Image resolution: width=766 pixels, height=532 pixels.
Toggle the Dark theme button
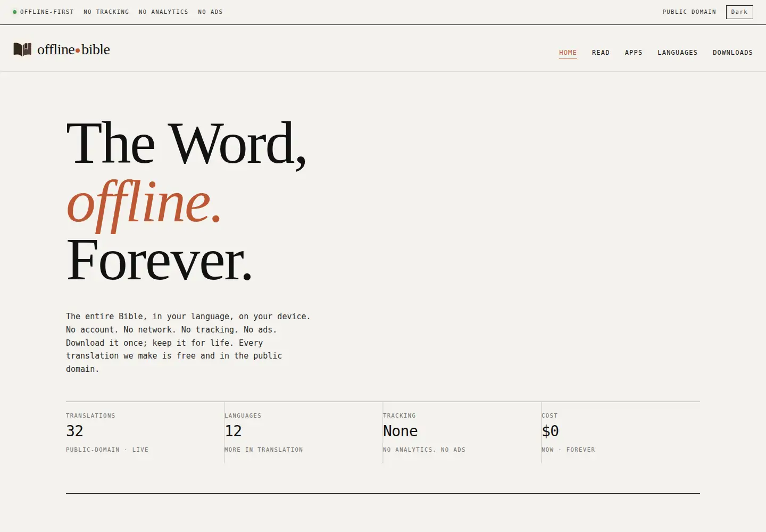[x=739, y=12]
